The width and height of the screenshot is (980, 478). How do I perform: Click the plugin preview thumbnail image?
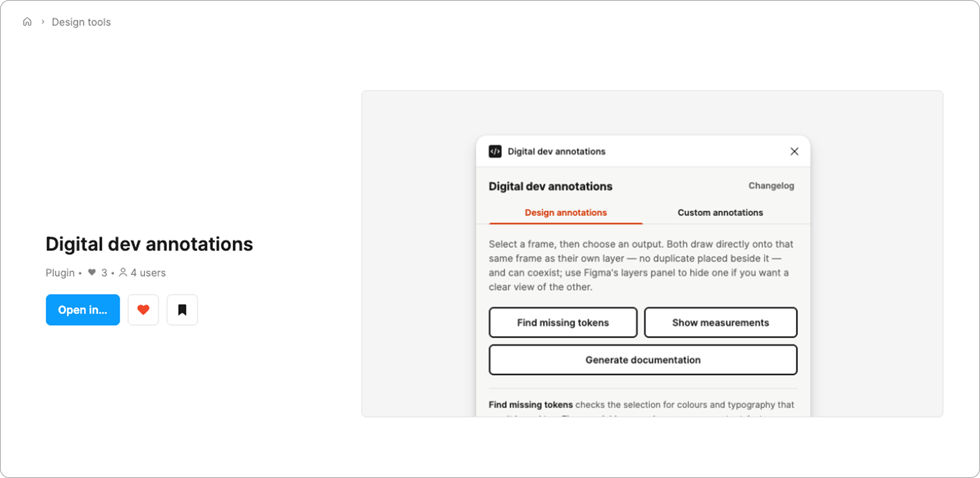(x=652, y=254)
